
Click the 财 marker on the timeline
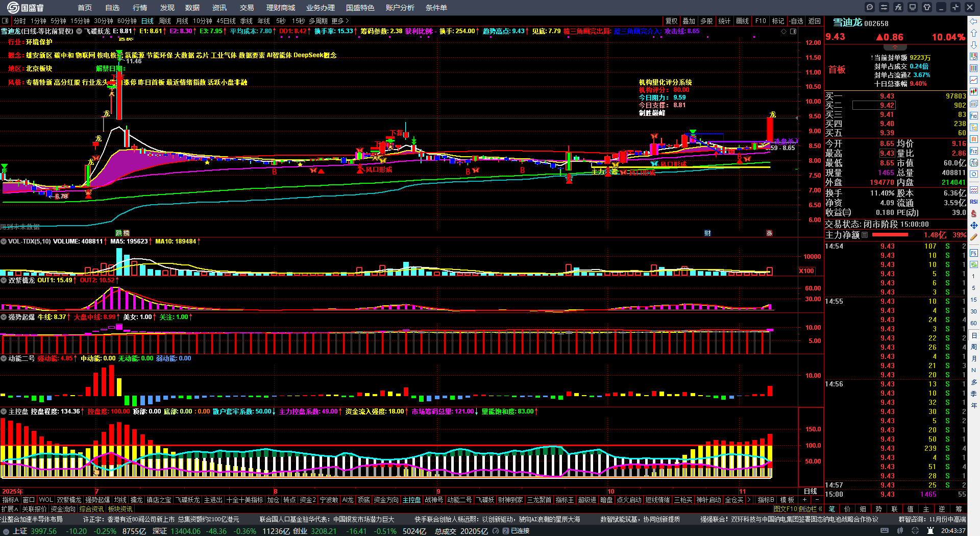click(707, 233)
